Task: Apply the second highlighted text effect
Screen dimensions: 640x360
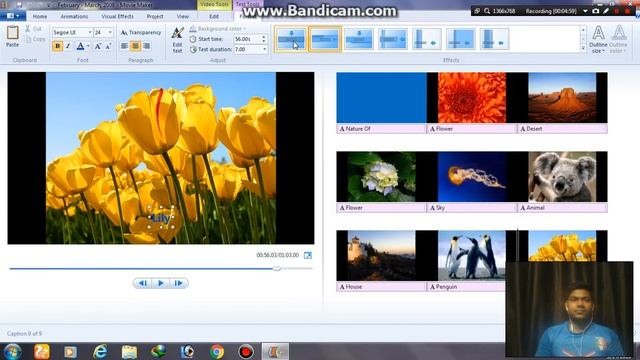Action: click(x=324, y=39)
